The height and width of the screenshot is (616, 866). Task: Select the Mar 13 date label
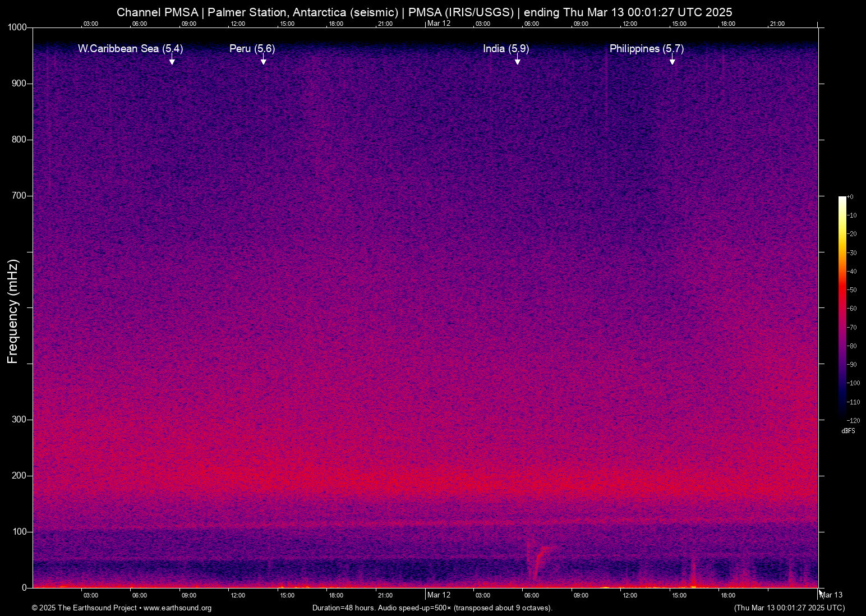tap(831, 595)
